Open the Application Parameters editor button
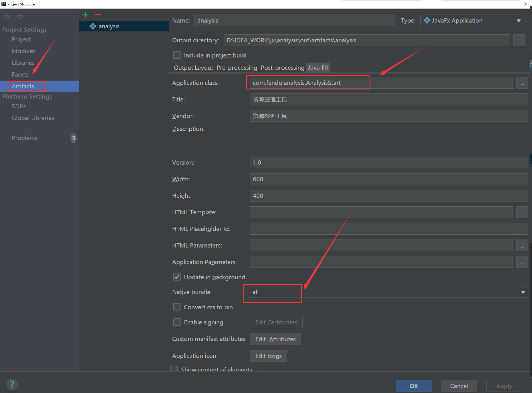Viewport: 532px width, 393px height. (x=522, y=262)
